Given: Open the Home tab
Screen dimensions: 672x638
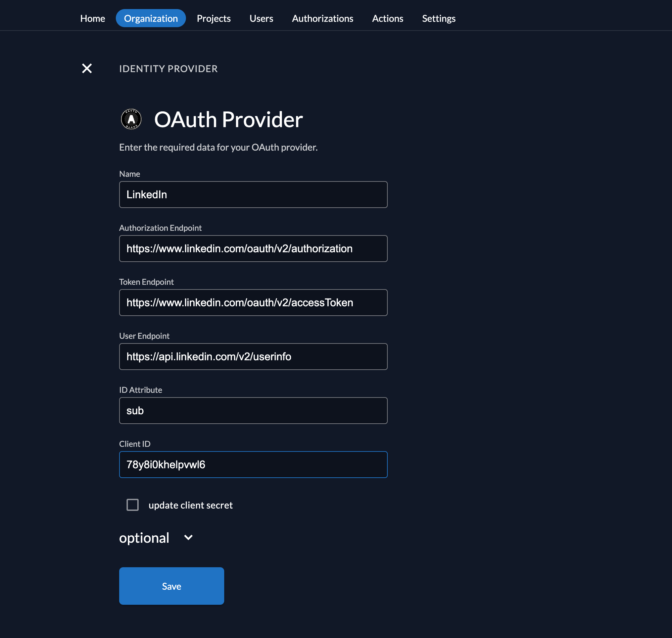Looking at the screenshot, I should tap(93, 18).
